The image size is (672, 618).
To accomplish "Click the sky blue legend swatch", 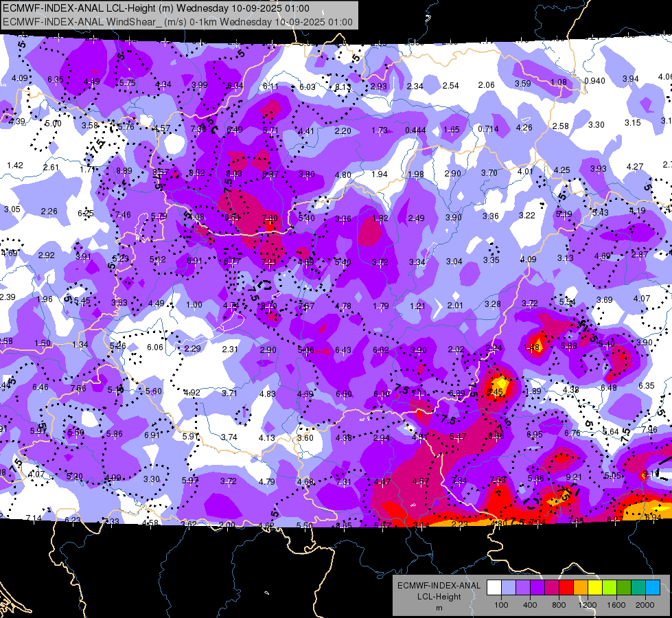I will point(653,588).
